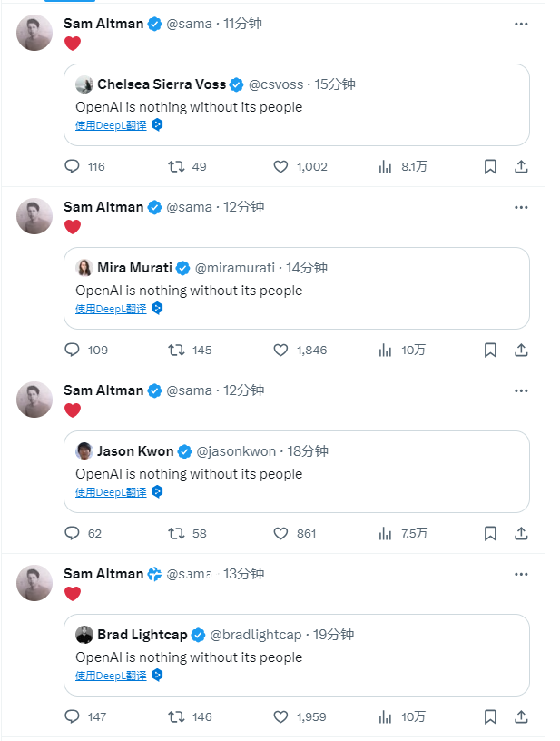Repost the post quoting Brad Lightcap
The image size is (560, 741).
click(177, 717)
